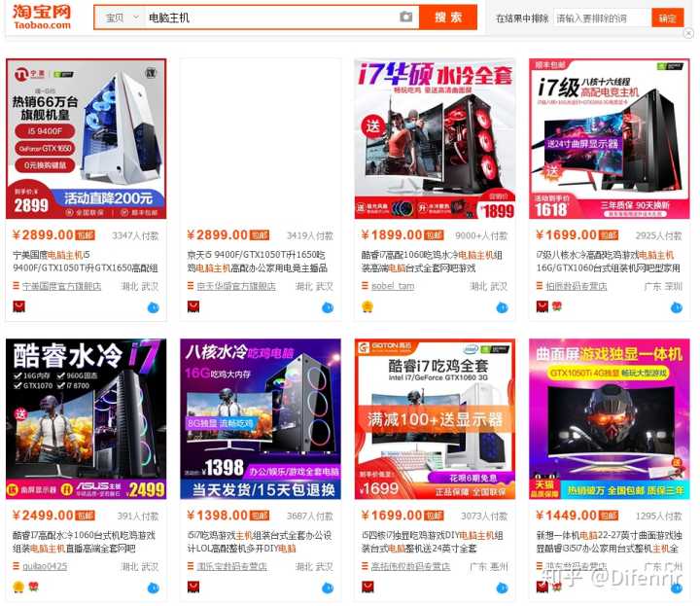
Task: Click the 搜索 search button
Action: click(448, 18)
